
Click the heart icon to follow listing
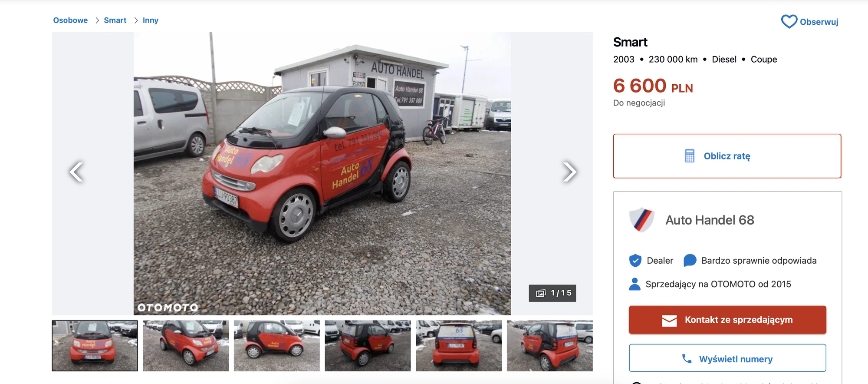[789, 22]
